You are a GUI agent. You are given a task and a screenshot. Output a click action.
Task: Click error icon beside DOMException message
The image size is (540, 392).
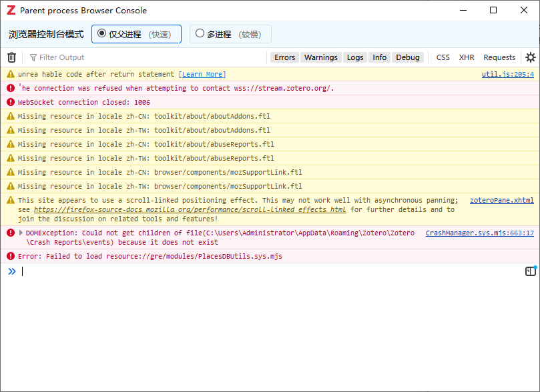click(11, 233)
